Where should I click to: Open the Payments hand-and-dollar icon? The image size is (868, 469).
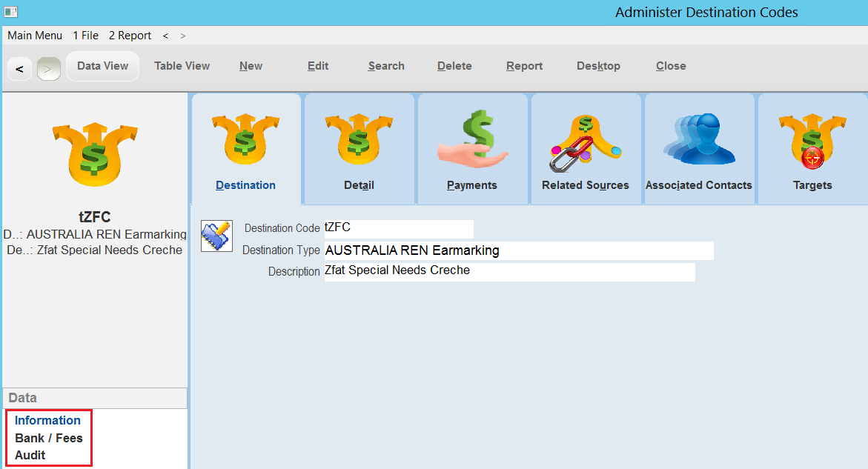coord(472,139)
